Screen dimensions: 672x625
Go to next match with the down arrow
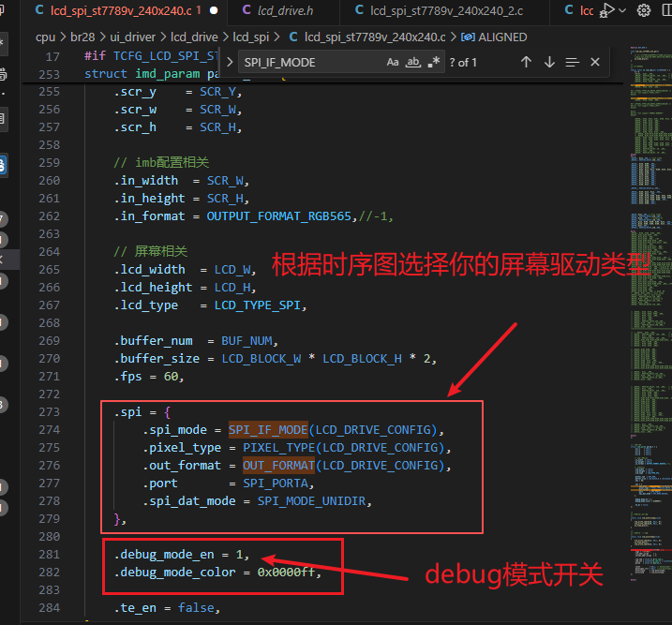(549, 62)
